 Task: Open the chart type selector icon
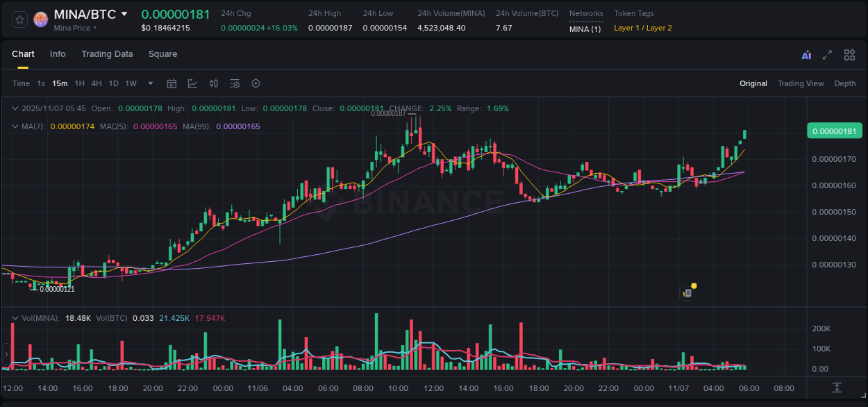point(192,83)
